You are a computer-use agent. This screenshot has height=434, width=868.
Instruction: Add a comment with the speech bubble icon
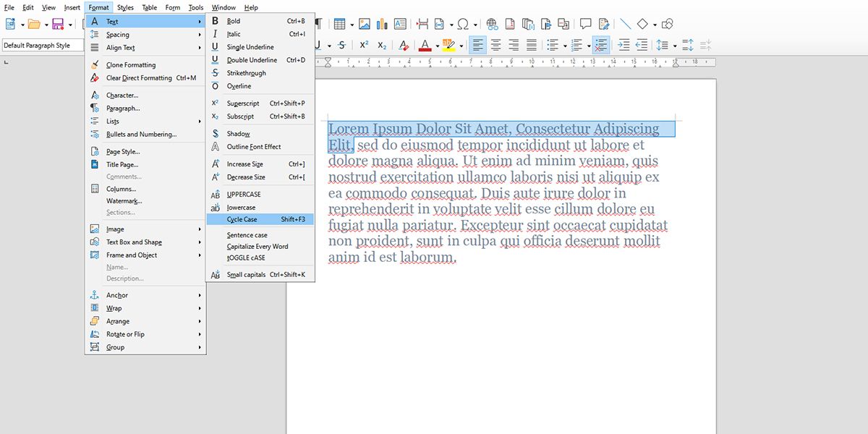click(x=585, y=23)
